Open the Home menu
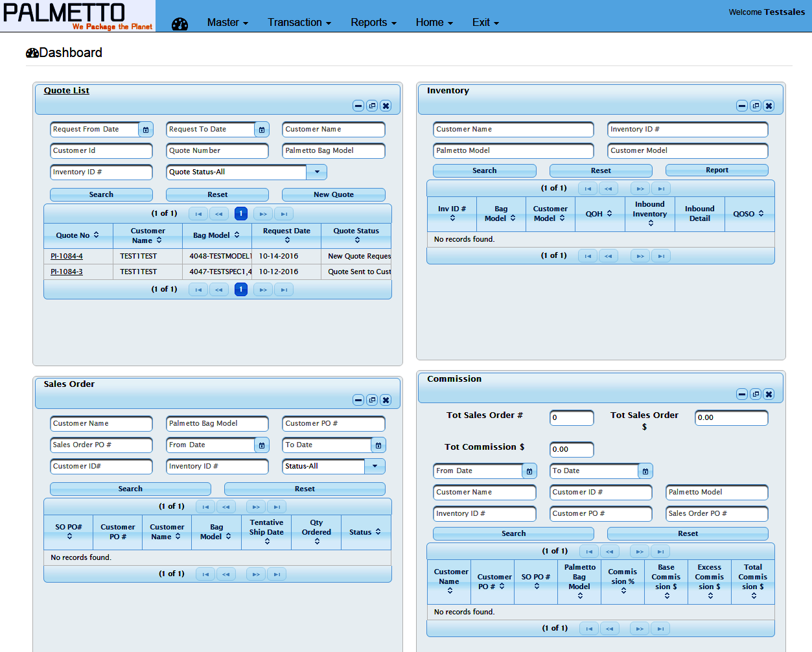812x652 pixels. point(434,23)
